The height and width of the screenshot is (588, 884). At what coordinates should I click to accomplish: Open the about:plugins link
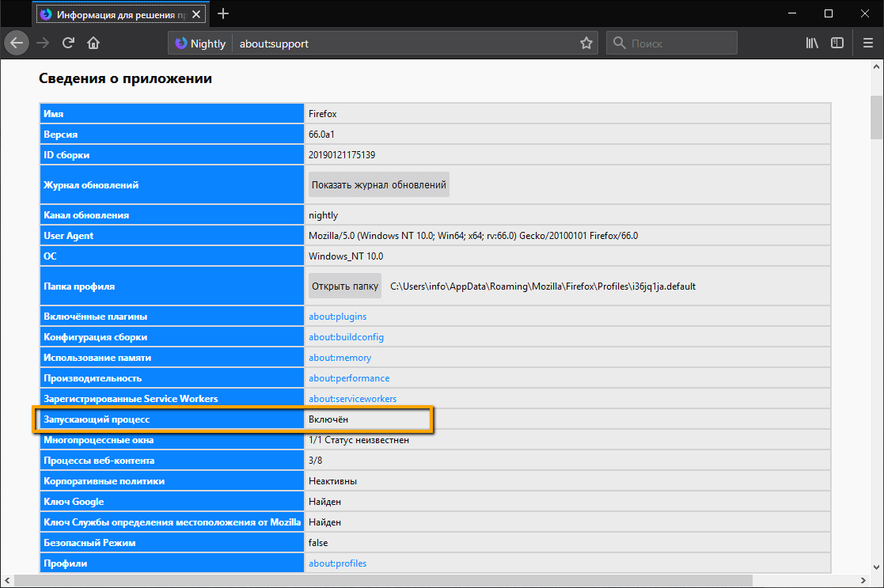[337, 317]
